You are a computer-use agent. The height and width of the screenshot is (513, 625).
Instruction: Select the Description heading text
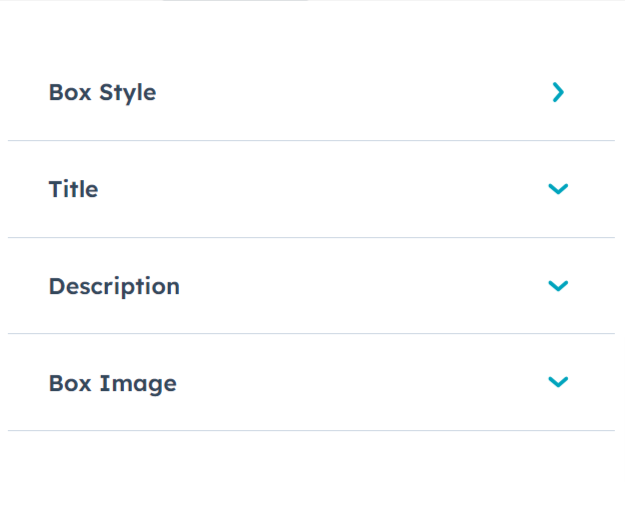[114, 286]
